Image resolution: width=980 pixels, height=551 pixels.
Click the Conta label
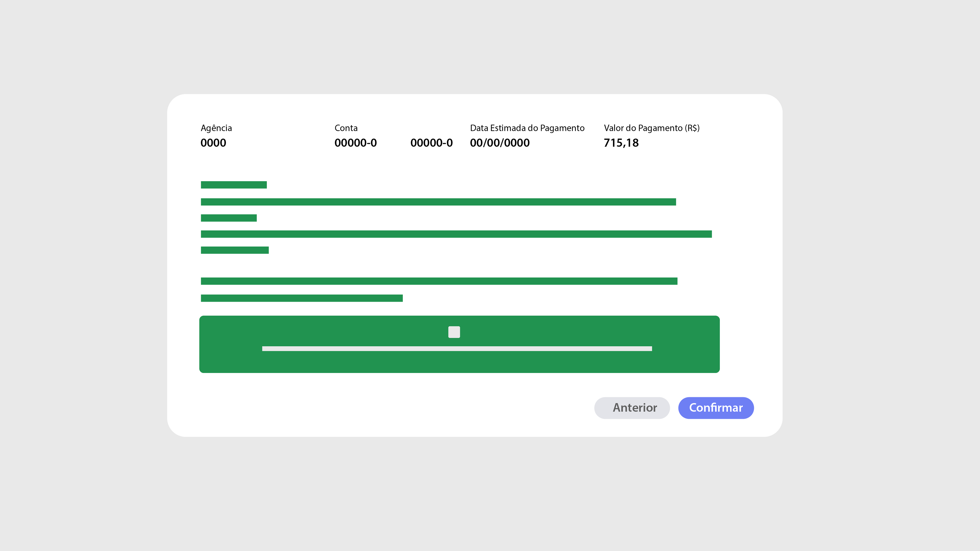click(346, 128)
